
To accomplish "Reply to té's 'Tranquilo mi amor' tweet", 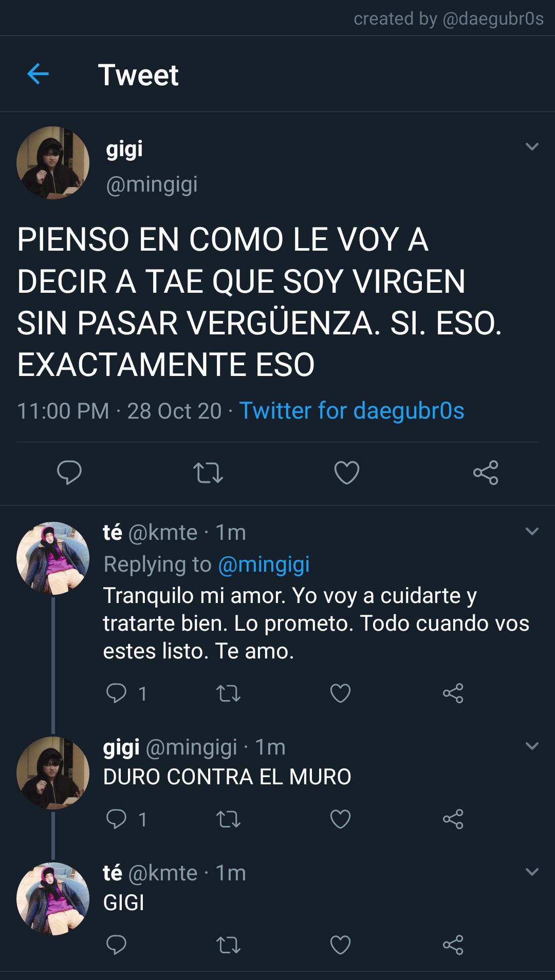I will 116,693.
